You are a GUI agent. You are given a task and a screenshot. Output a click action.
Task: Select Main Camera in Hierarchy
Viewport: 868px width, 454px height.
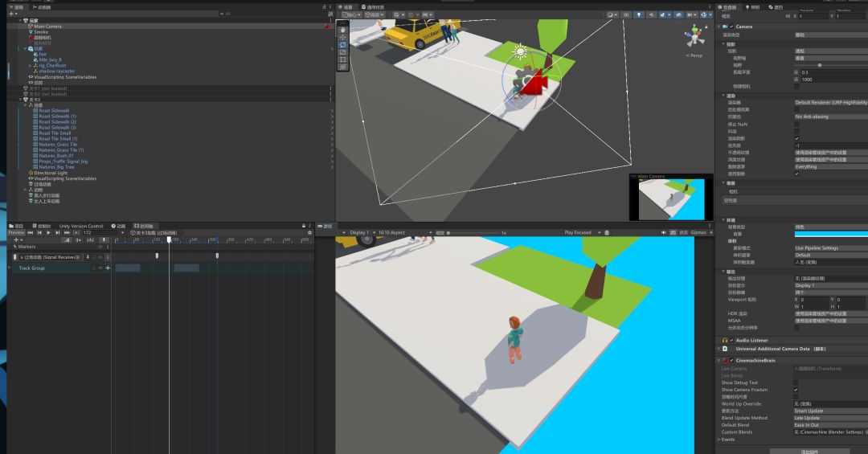(x=47, y=26)
